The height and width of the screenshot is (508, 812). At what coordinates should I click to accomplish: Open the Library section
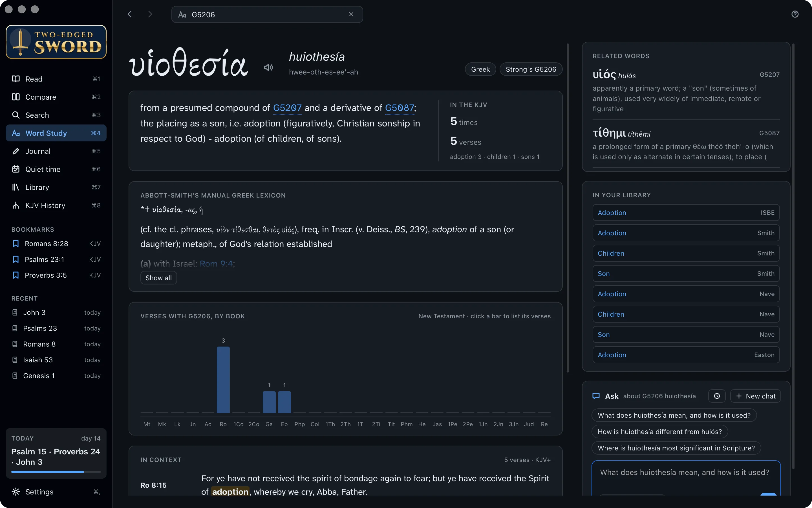pyautogui.click(x=56, y=187)
